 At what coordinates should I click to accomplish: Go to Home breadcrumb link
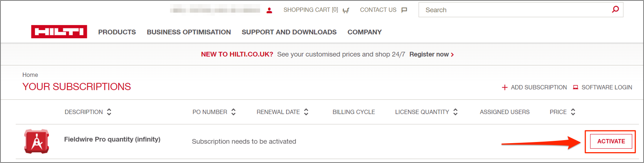(x=30, y=75)
